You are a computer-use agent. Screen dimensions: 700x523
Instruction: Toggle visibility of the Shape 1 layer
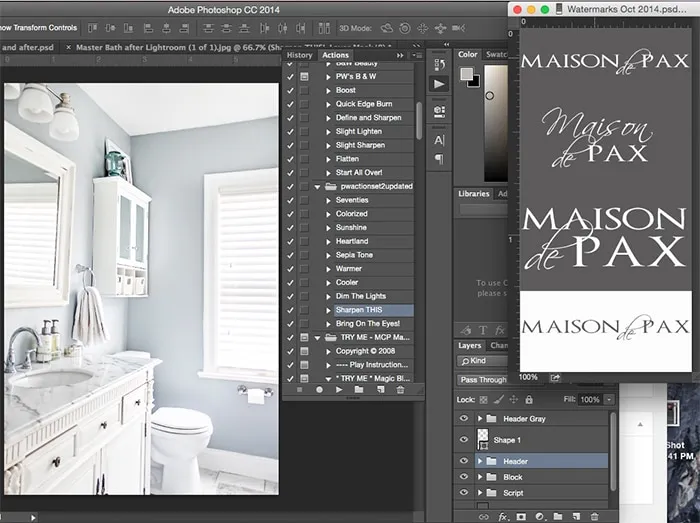463,439
